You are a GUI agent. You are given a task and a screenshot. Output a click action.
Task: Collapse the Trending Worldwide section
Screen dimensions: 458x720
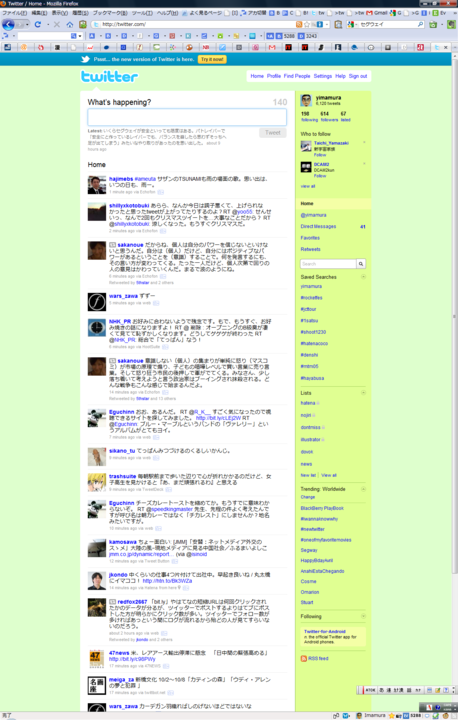tap(363, 489)
